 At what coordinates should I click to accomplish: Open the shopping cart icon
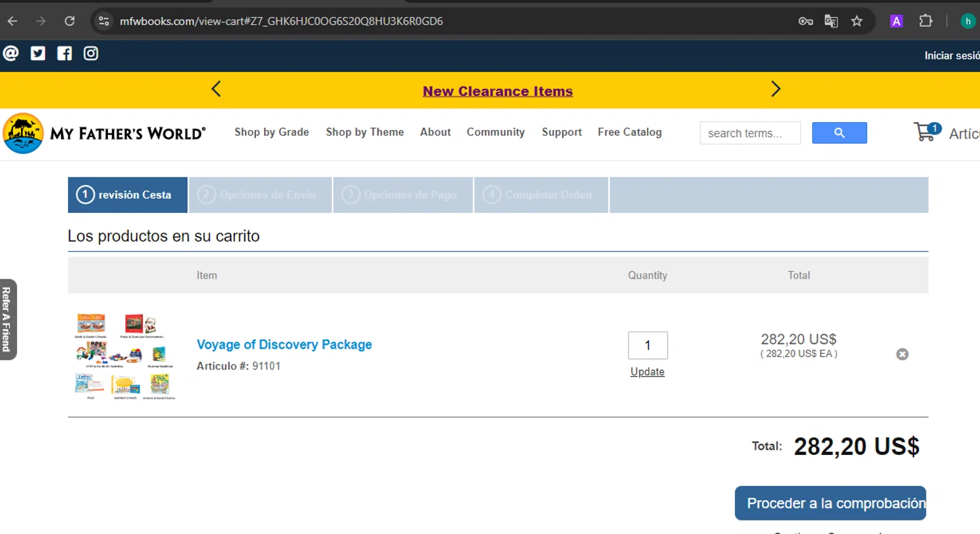[927, 132]
